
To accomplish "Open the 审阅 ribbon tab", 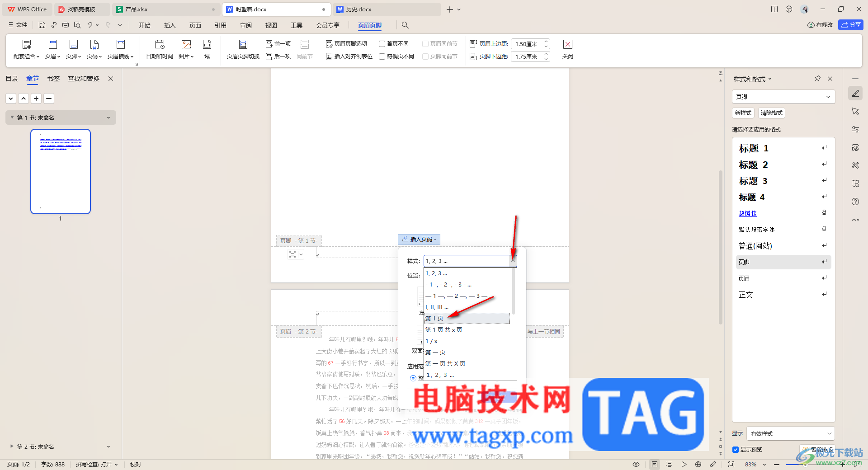I will pos(246,25).
